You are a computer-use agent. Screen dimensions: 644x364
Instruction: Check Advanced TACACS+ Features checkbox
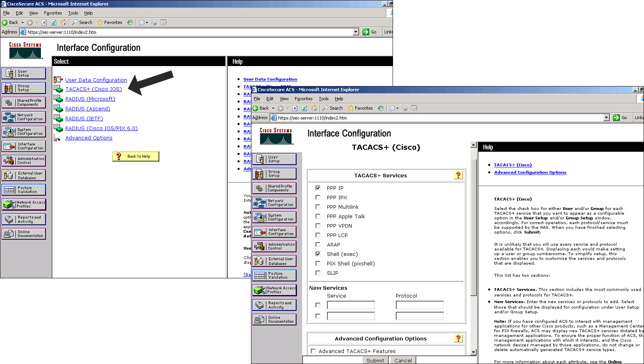[x=313, y=351]
